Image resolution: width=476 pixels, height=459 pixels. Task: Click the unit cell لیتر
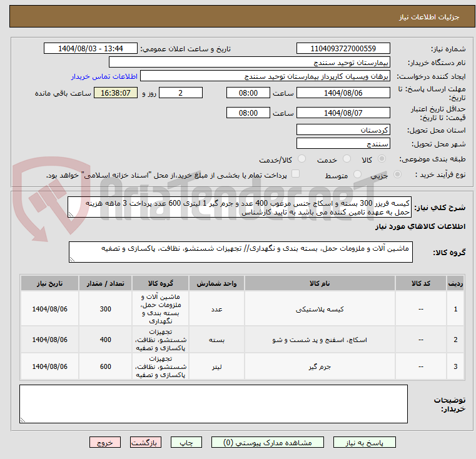[216, 366]
